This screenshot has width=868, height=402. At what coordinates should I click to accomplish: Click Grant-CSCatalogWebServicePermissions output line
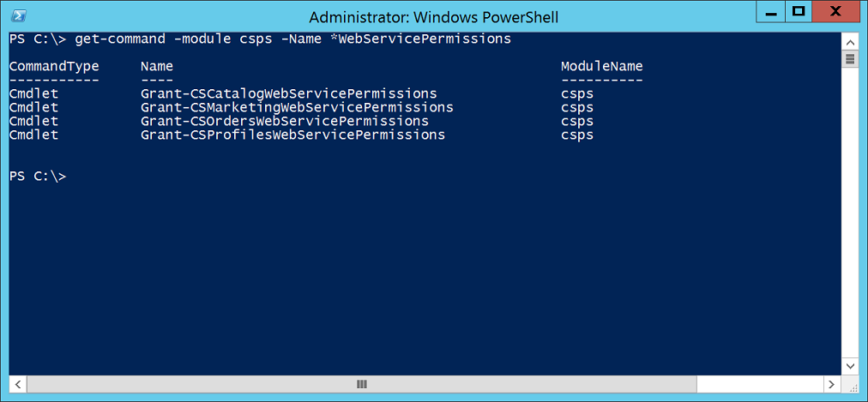(x=301, y=93)
